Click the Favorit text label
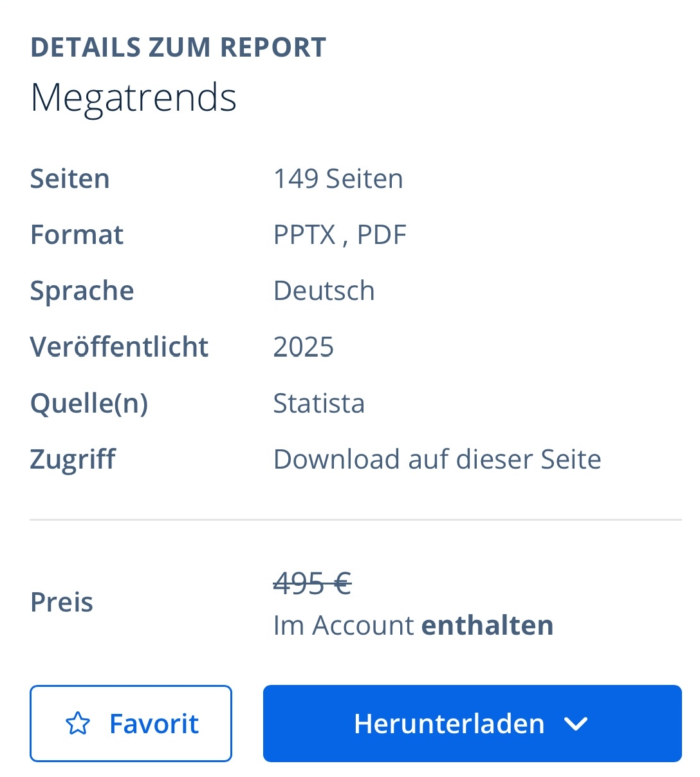 pos(154,724)
